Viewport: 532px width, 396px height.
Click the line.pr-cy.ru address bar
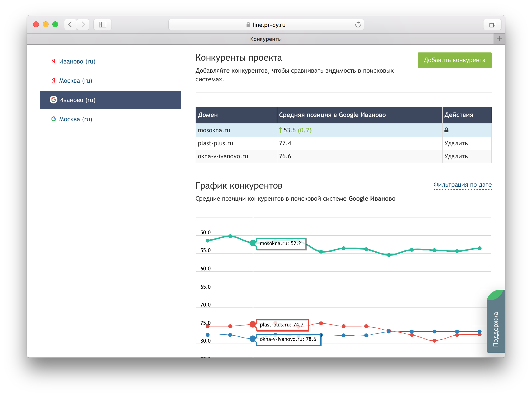point(266,25)
